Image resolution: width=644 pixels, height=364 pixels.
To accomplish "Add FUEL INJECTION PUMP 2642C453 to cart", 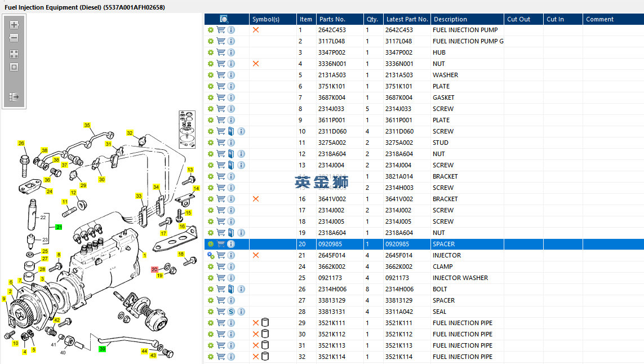I will click(221, 30).
